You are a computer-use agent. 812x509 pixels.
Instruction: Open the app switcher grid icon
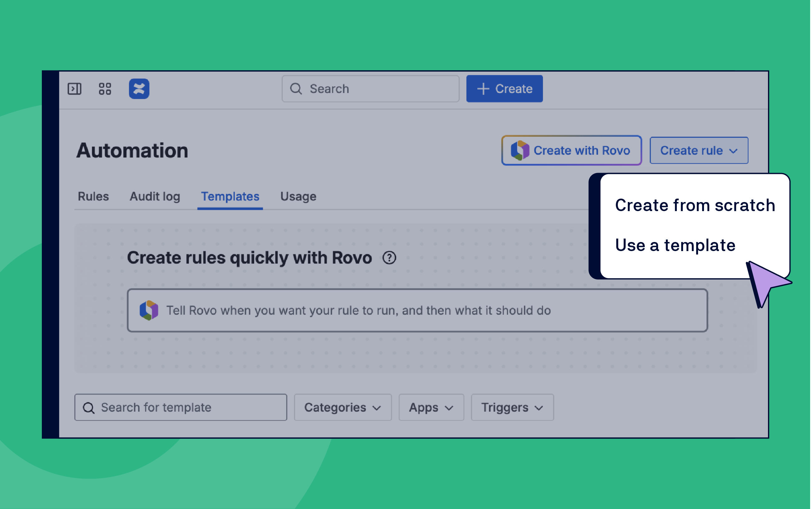[105, 89]
